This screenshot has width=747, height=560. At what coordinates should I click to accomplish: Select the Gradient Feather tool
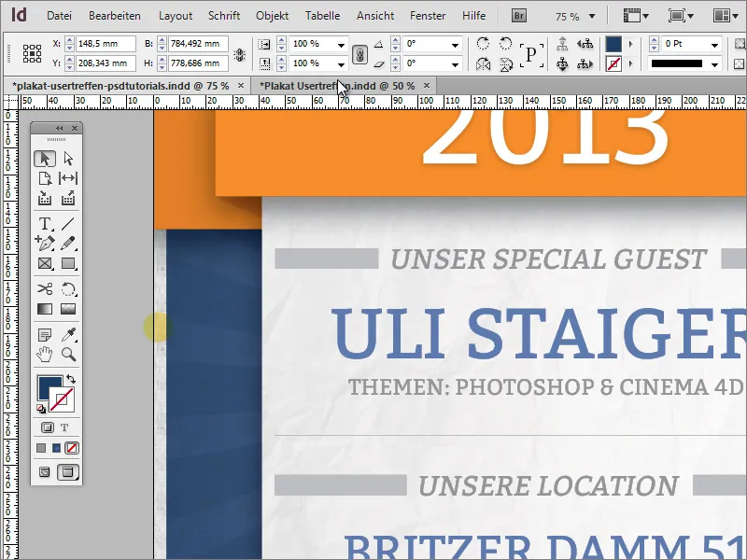point(68,309)
